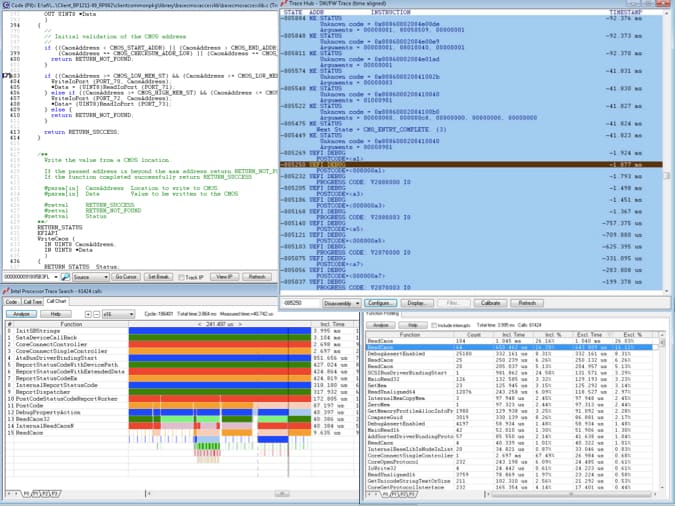This screenshot has width=675, height=506.
Task: Click Analyze in the Call Chart panel
Action: tap(21, 314)
